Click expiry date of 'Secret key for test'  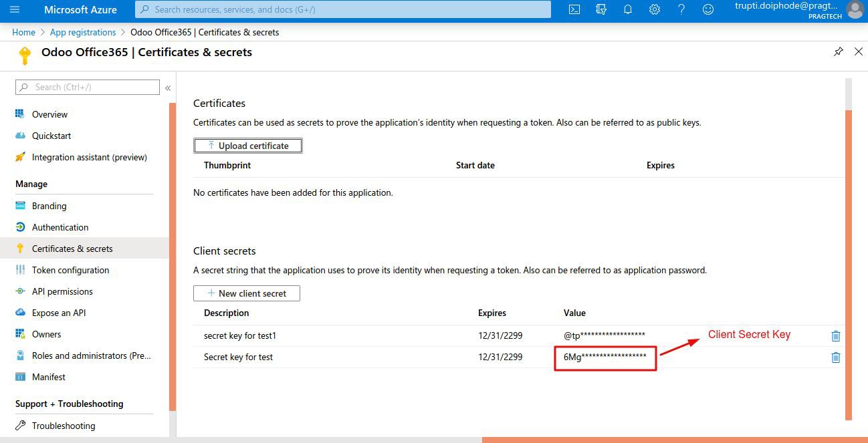[x=500, y=357]
